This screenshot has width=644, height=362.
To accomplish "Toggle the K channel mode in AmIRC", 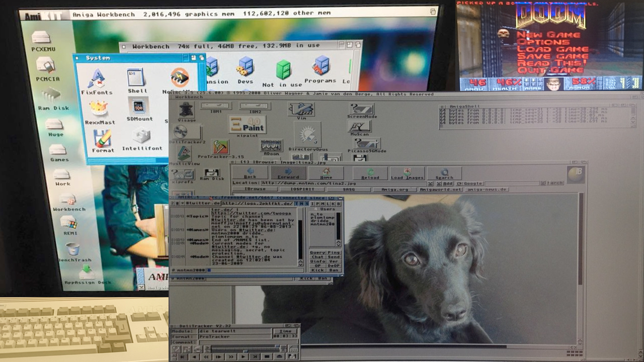I will pos(333,204).
